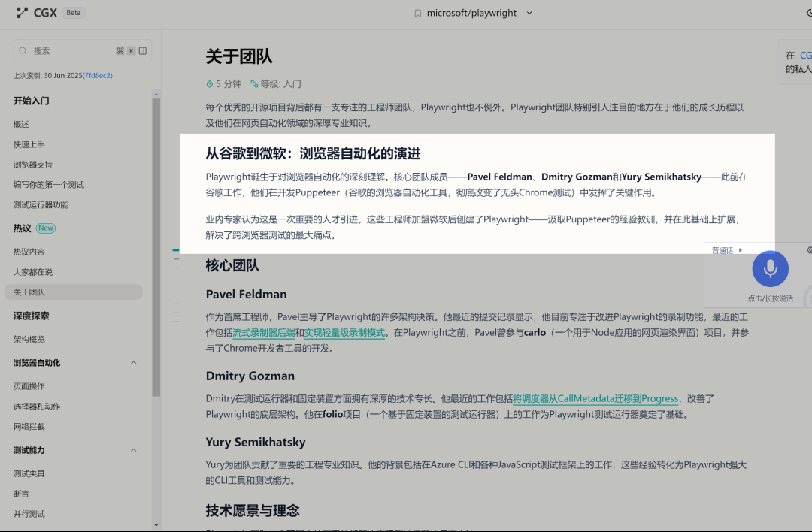Open the 测试夹具 sidebar page
The height and width of the screenshot is (532, 812).
[x=29, y=474]
